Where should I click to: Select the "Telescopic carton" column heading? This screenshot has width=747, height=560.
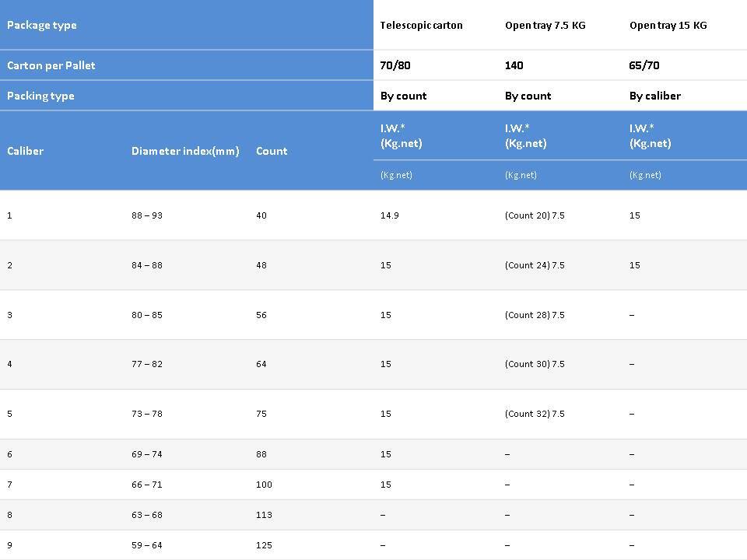tap(421, 25)
